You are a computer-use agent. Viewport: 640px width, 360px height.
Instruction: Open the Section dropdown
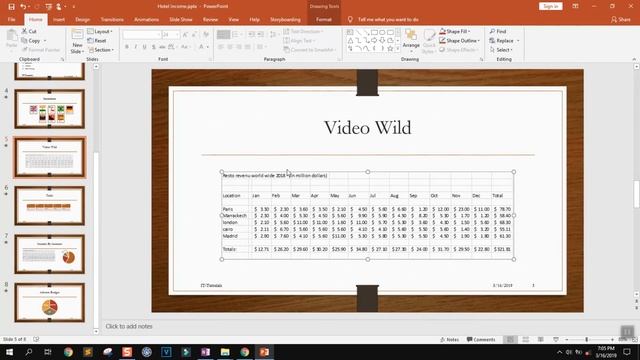[x=101, y=50]
